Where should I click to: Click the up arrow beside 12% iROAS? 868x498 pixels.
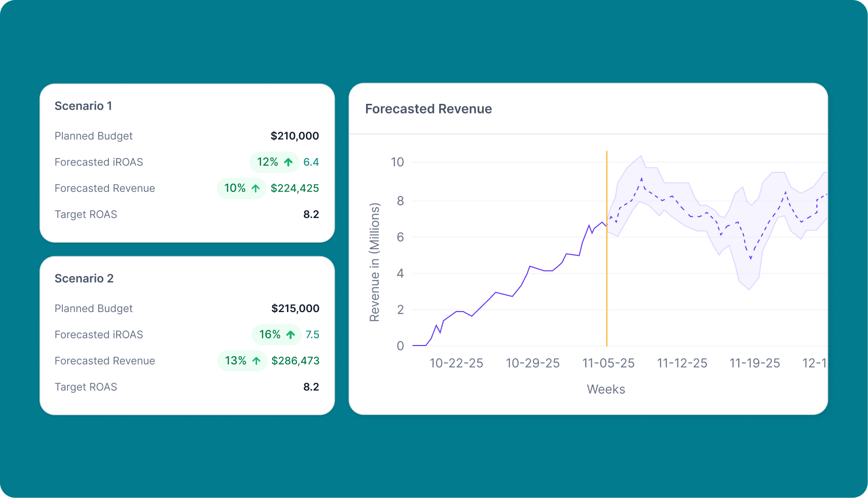pos(288,162)
